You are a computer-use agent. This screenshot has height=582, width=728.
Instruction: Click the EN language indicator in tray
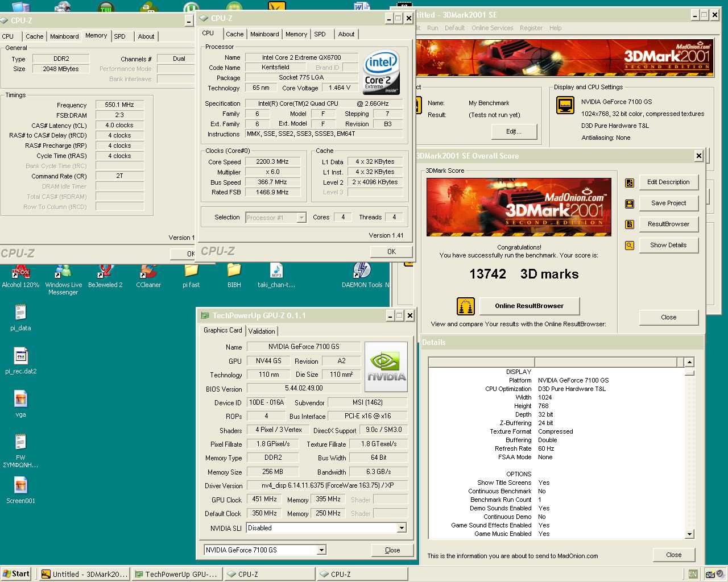click(x=693, y=574)
